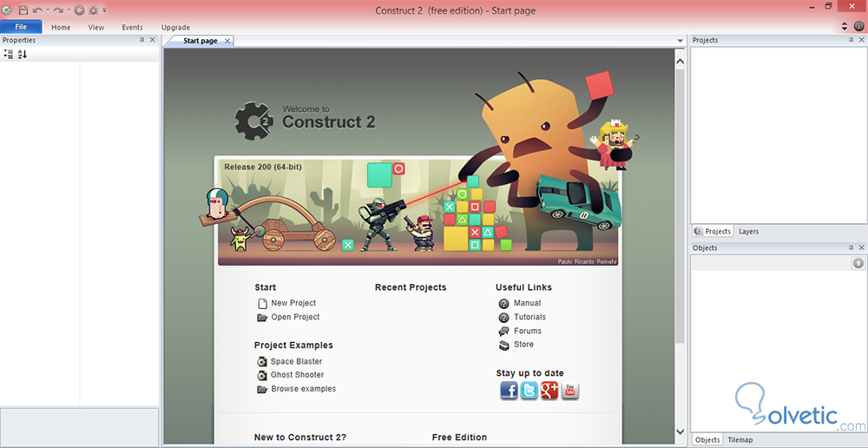Open the document tabs list dropdown

680,41
